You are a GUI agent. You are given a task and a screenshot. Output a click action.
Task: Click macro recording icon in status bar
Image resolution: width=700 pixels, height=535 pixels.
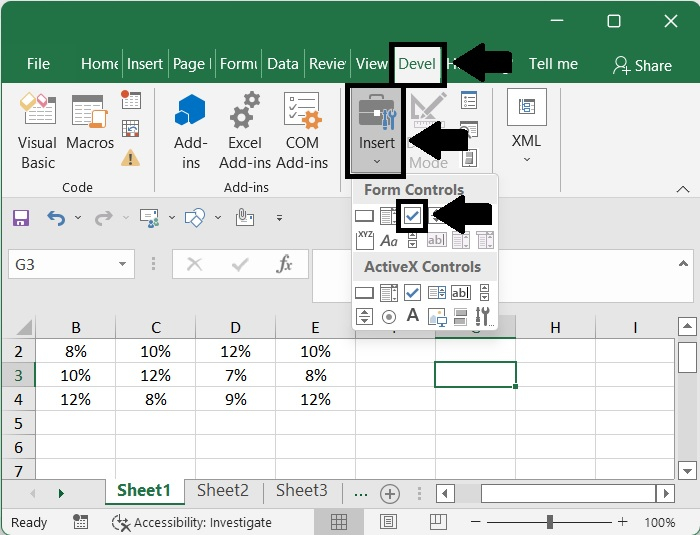click(80, 522)
